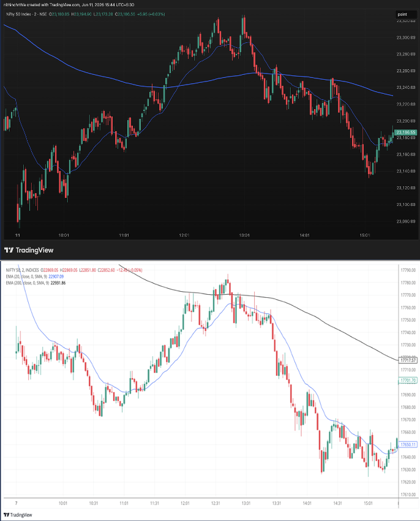Click the 17790.00 price axis label

pyautogui.click(x=408, y=270)
